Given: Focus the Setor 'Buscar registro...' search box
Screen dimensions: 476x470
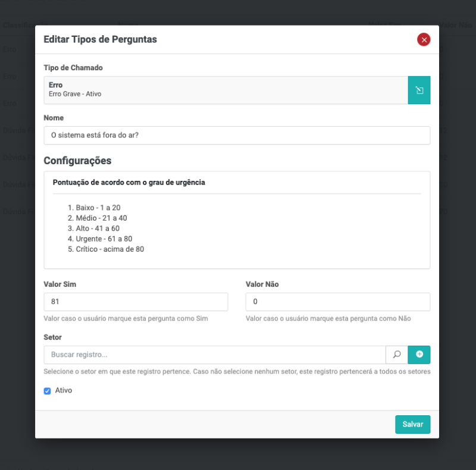Looking at the screenshot, I should point(214,355).
